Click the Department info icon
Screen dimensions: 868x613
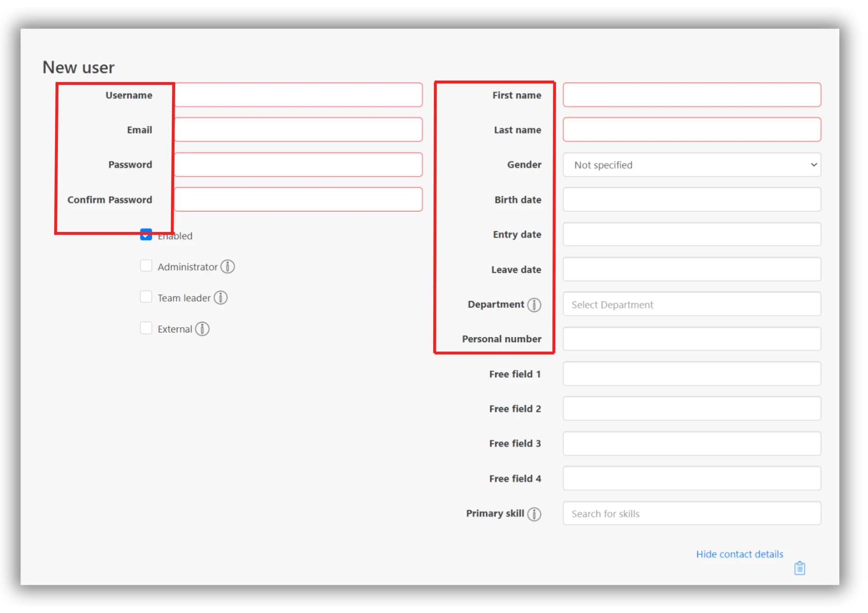coord(534,305)
